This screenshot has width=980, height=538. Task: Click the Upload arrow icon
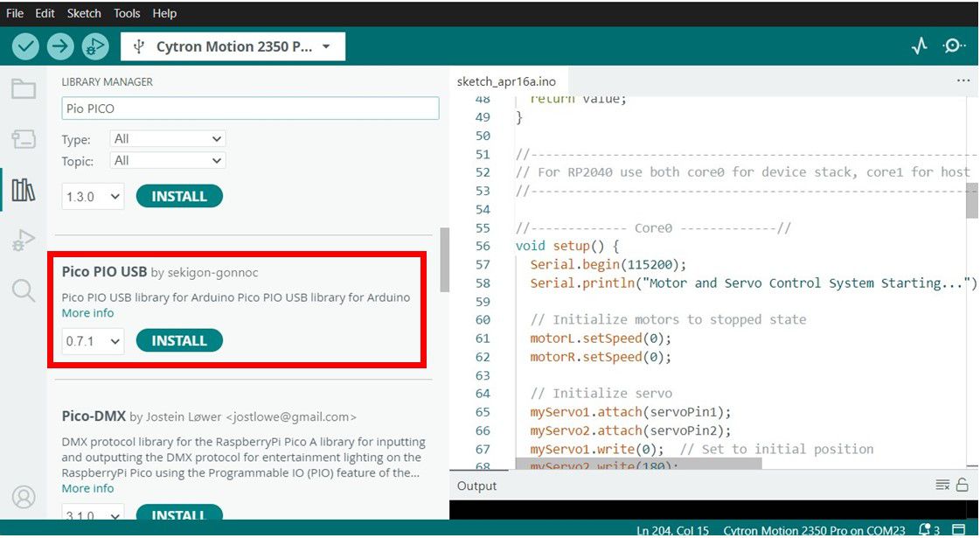click(x=59, y=46)
